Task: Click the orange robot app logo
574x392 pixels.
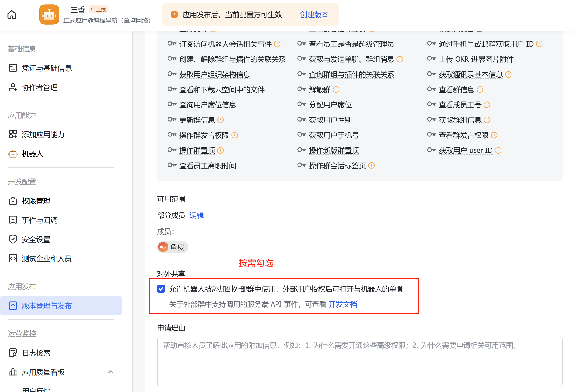Action: [49, 15]
